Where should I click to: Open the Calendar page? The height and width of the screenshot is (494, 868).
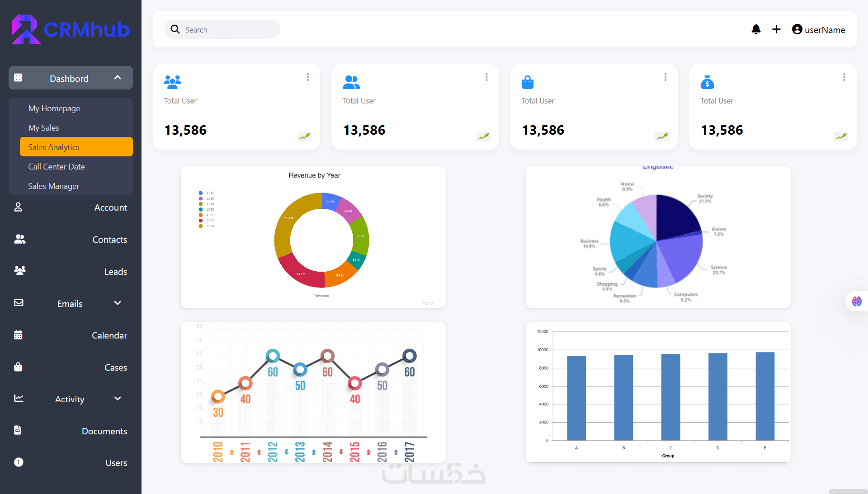[x=109, y=335]
